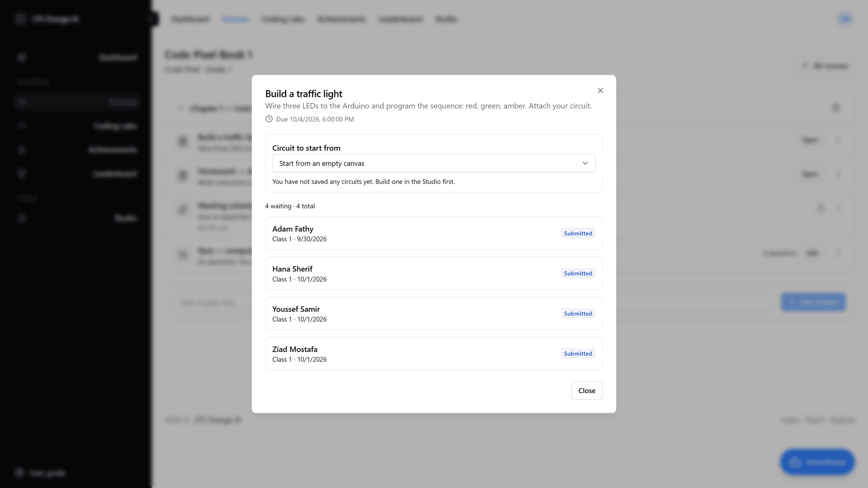Open the 'Circuit to start from' dropdown
868x488 pixels.
[434, 163]
